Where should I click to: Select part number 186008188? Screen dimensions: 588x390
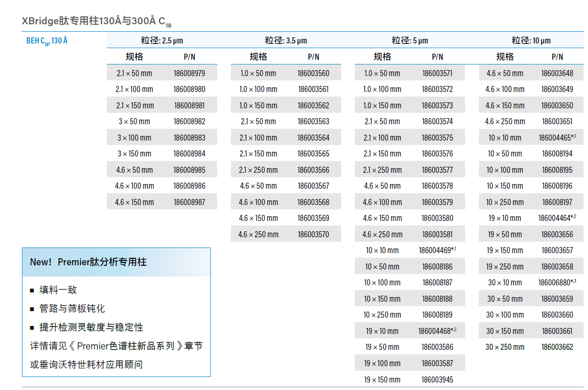437,299
